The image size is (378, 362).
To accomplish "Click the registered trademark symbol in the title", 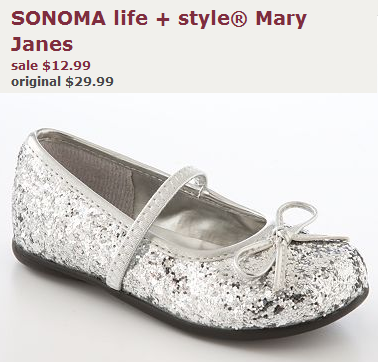I will pos(239,19).
